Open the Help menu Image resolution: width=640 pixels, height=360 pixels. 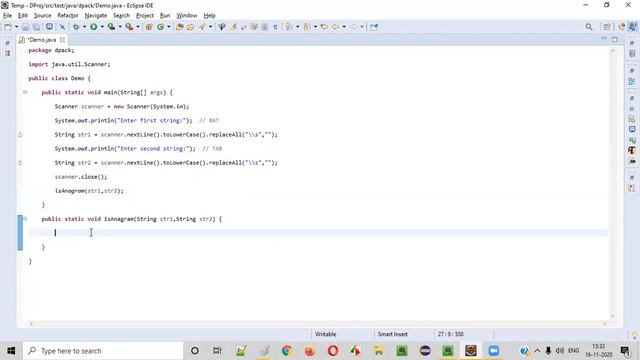pyautogui.click(x=209, y=16)
